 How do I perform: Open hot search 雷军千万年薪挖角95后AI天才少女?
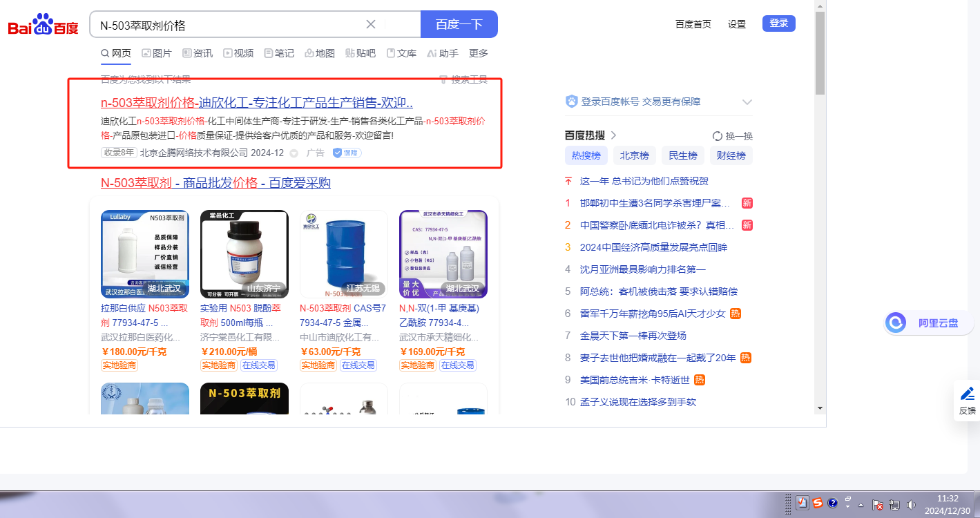pyautogui.click(x=653, y=314)
